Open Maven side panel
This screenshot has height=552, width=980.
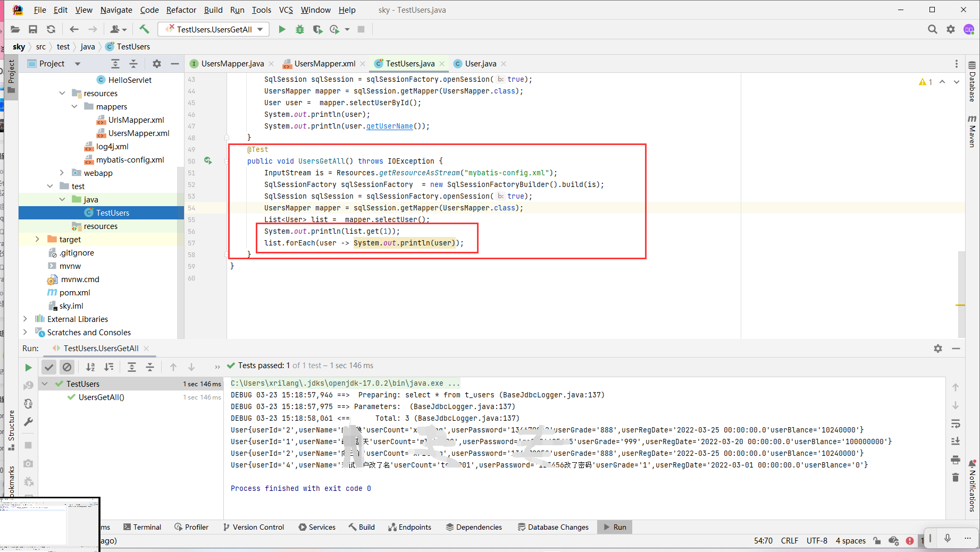point(972,131)
